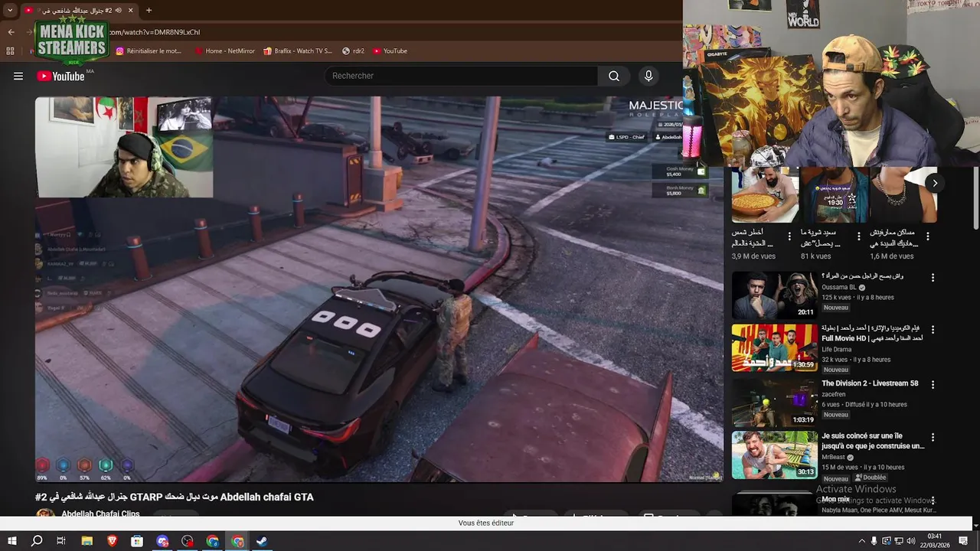Open options for 1,6 M vues short
Image resolution: width=980 pixels, height=551 pixels.
point(928,236)
